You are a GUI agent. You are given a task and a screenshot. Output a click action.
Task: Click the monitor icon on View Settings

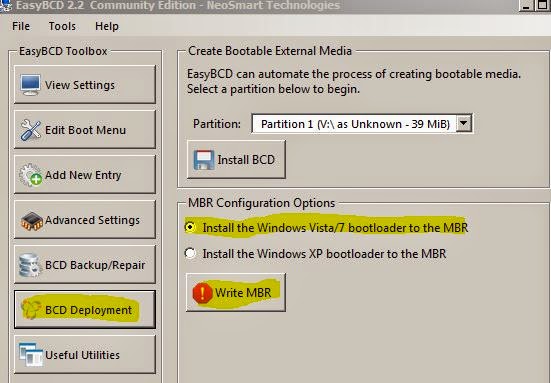pyautogui.click(x=30, y=85)
